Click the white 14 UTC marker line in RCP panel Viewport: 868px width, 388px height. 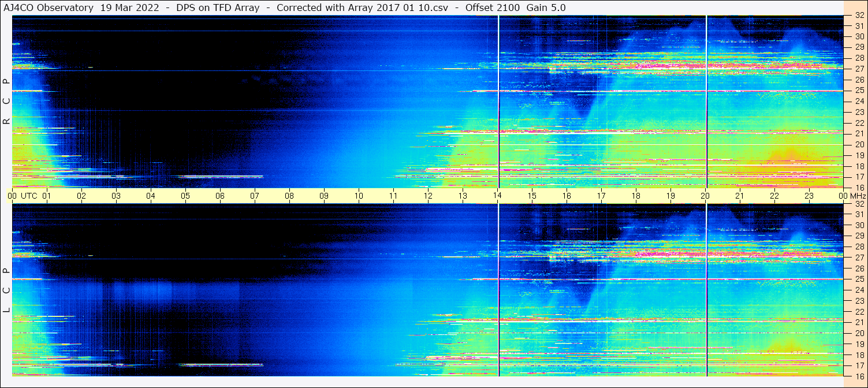498,102
